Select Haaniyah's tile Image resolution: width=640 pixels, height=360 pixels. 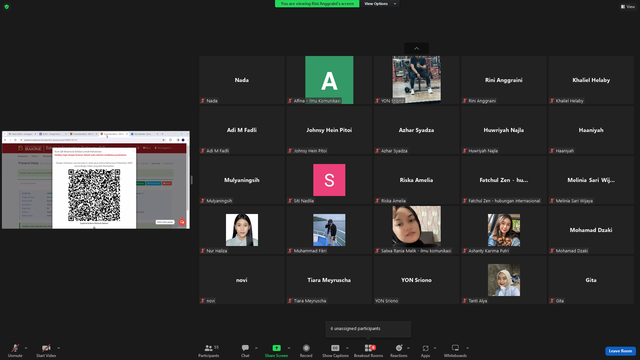click(x=591, y=130)
